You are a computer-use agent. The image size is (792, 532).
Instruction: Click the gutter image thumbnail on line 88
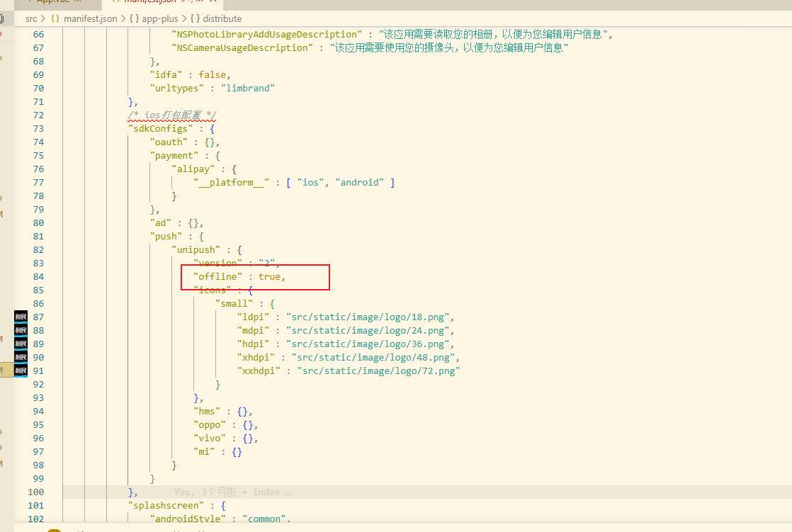click(21, 330)
